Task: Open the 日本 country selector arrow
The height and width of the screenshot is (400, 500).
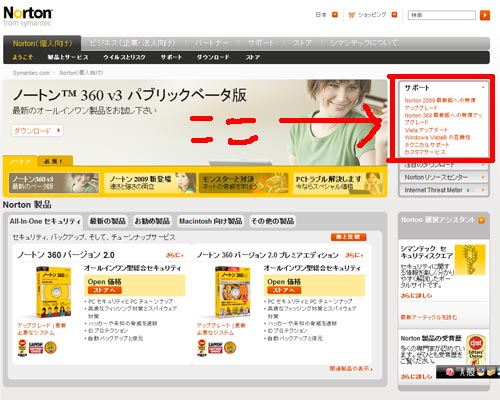Action: [x=335, y=15]
